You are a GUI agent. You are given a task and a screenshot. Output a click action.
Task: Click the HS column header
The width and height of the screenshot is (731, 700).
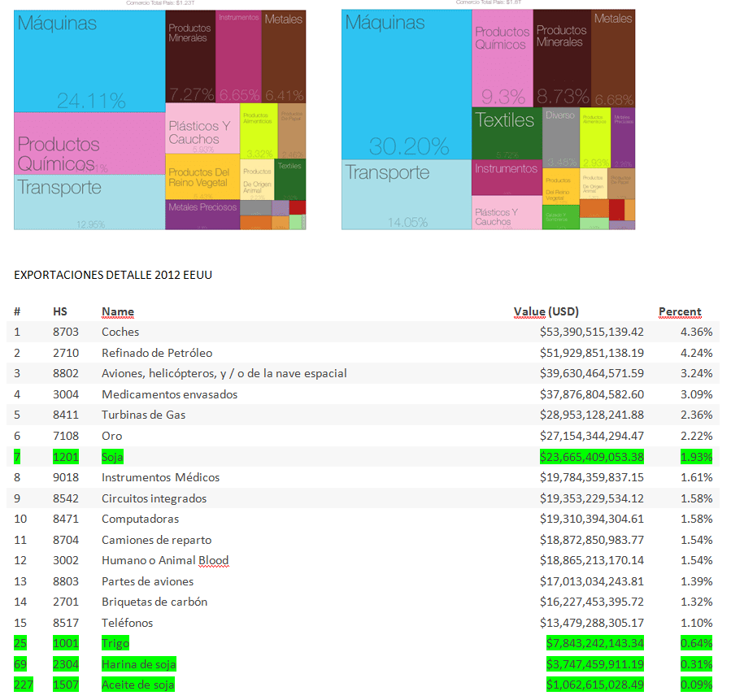60,311
